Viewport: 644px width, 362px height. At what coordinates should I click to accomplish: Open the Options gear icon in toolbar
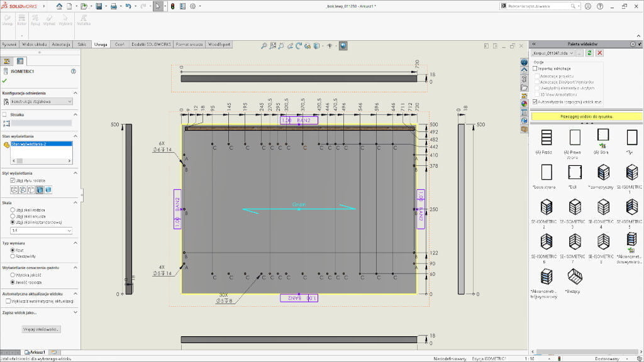pyautogui.click(x=192, y=6)
